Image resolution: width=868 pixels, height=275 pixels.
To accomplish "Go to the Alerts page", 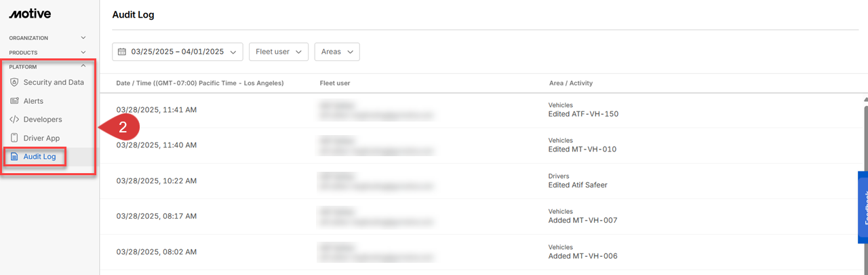I will click(x=33, y=101).
